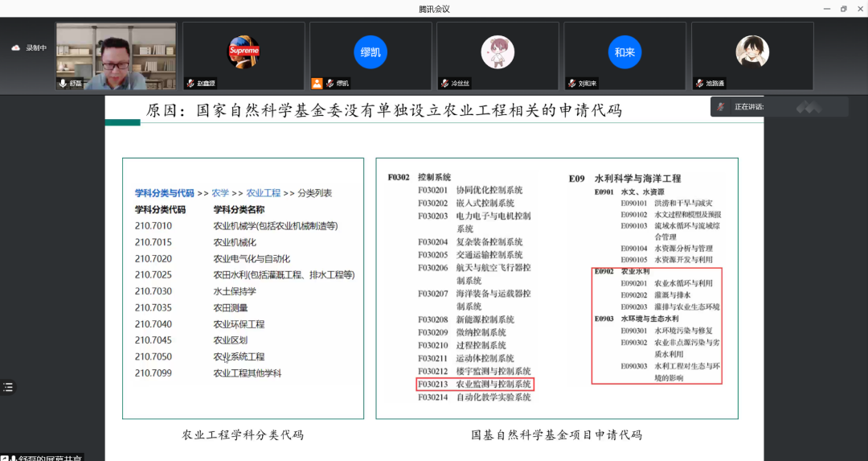Click mic icon in the 正在讲话 indicator
The width and height of the screenshot is (868, 461).
tap(721, 107)
